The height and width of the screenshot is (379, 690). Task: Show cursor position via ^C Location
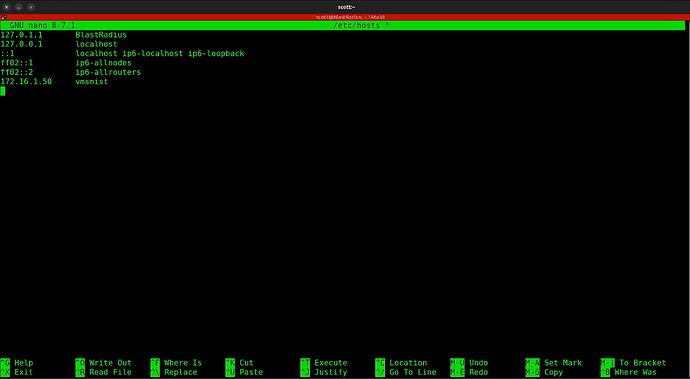[401, 363]
